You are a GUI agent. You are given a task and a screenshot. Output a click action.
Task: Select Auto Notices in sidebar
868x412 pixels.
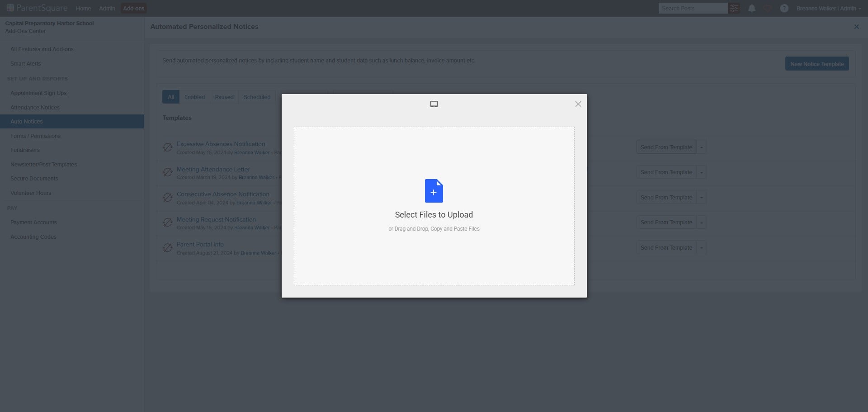pyautogui.click(x=72, y=122)
